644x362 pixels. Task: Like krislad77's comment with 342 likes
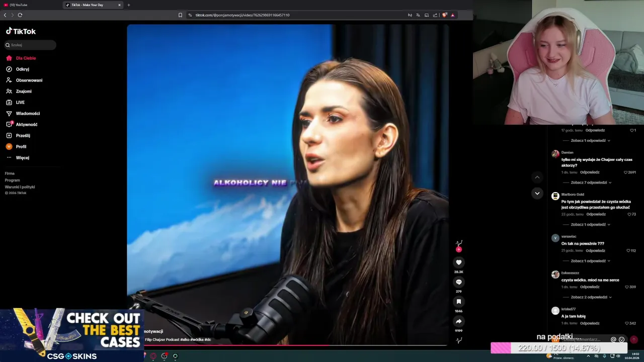[626, 323]
